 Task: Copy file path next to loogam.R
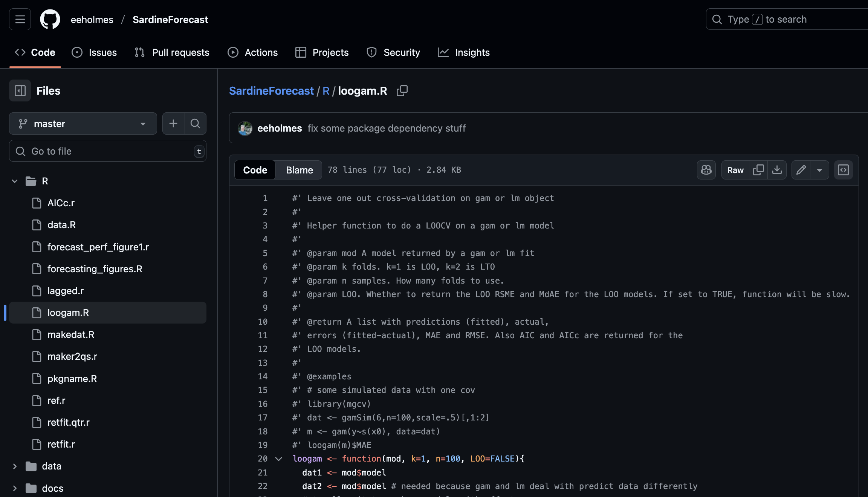coord(402,91)
